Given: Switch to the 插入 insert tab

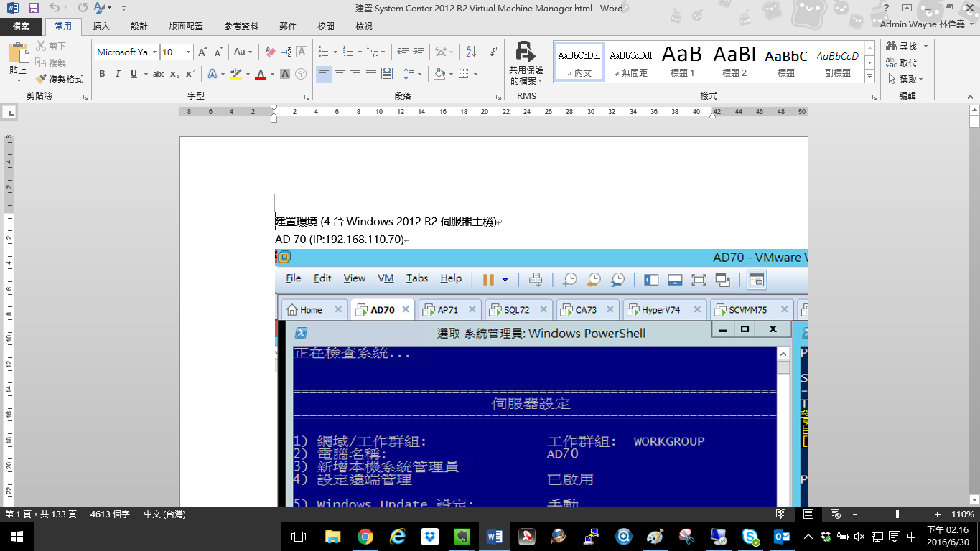Looking at the screenshot, I should point(101,27).
